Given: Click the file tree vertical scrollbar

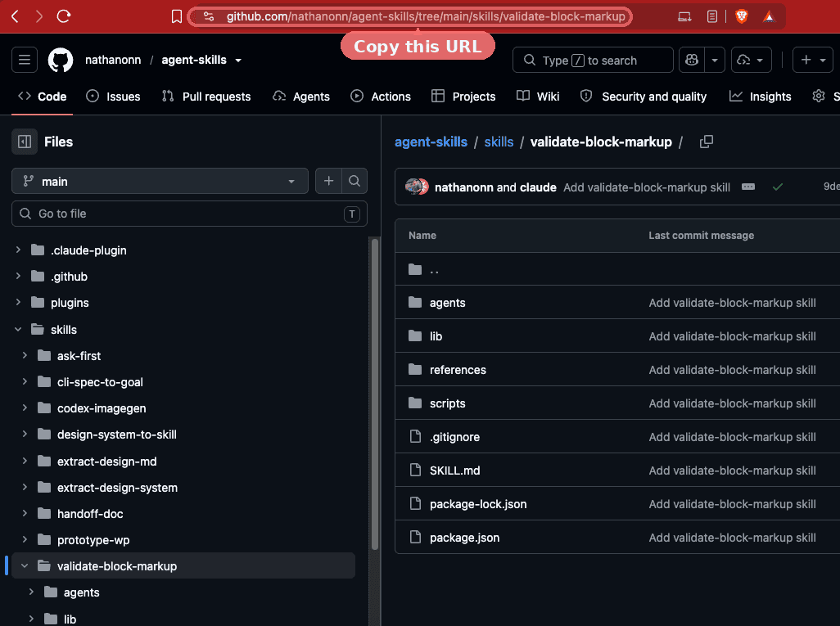Looking at the screenshot, I should [375, 394].
